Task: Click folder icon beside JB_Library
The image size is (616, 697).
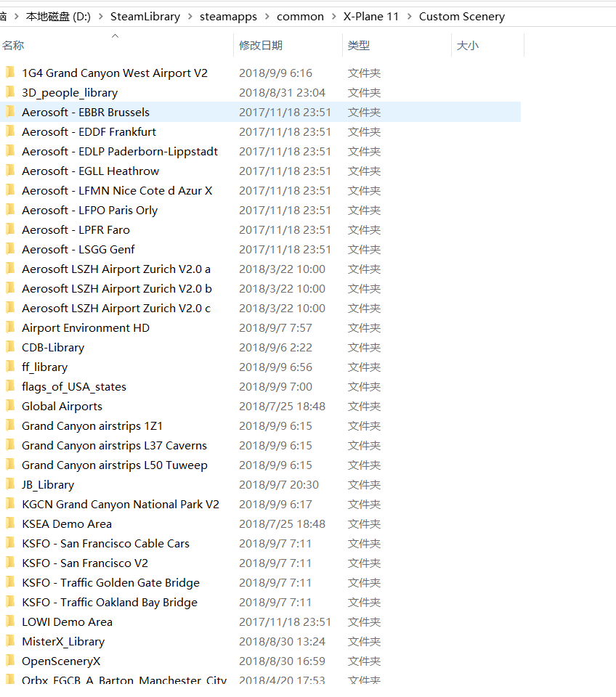Action: coord(10,484)
